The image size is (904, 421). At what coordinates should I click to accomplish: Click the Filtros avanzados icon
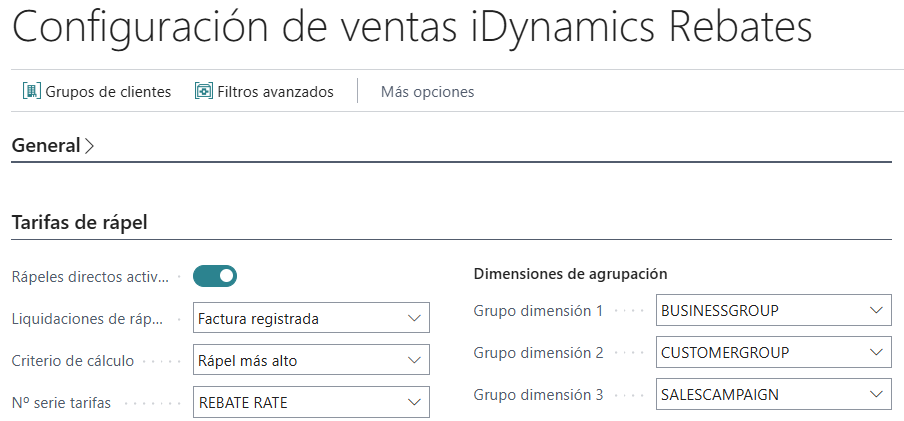tap(204, 91)
